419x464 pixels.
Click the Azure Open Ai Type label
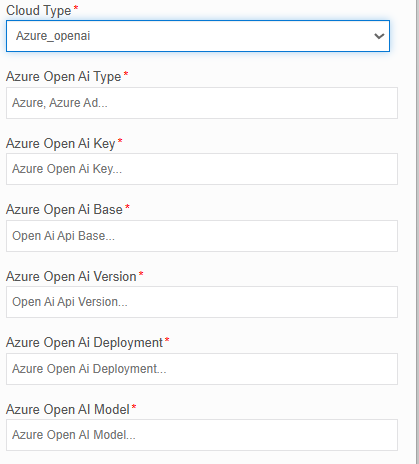click(x=63, y=77)
